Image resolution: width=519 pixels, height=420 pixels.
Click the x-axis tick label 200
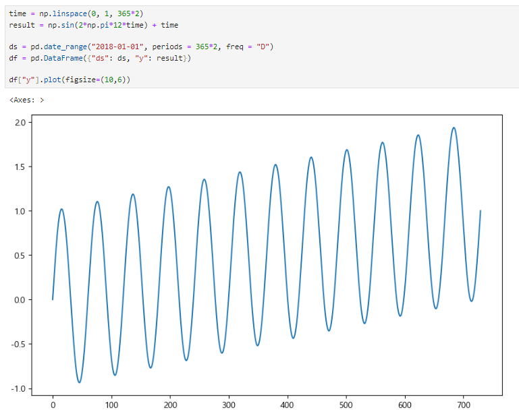pos(170,405)
